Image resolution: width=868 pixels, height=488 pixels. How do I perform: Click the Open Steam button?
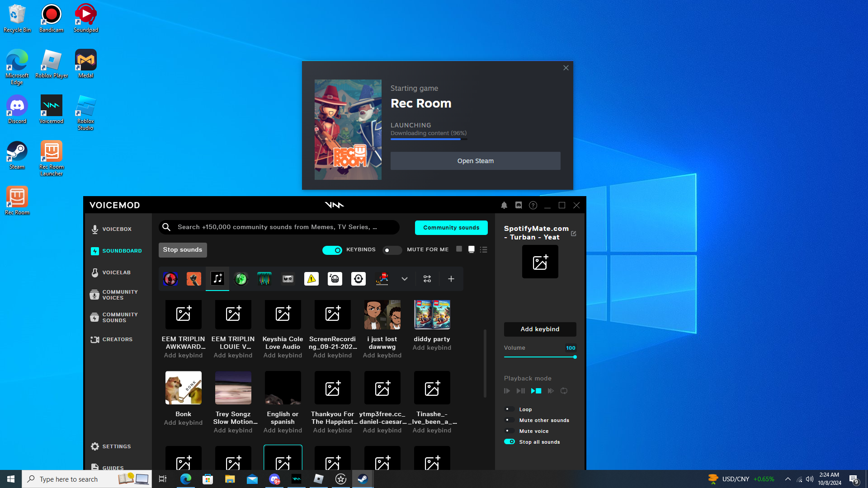tap(475, 161)
